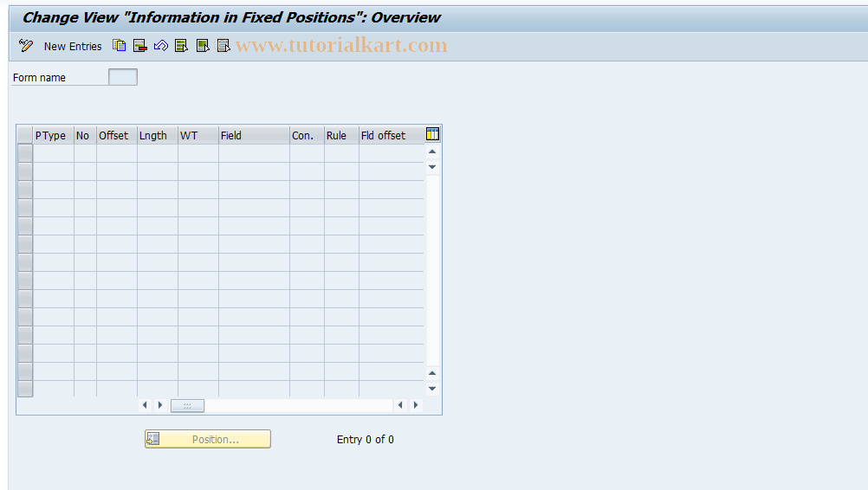Click the New Entries button
Screen dimensions: 868x490
point(73,47)
